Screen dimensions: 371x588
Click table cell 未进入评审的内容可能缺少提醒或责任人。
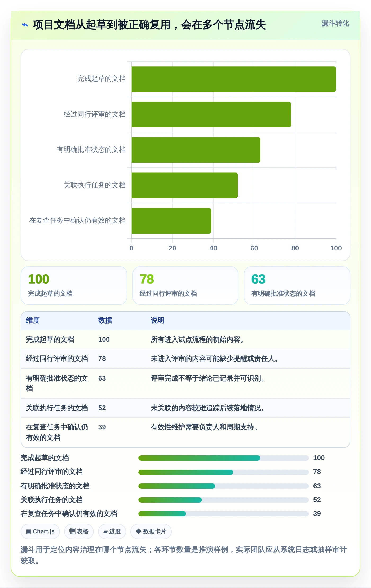pos(214,359)
